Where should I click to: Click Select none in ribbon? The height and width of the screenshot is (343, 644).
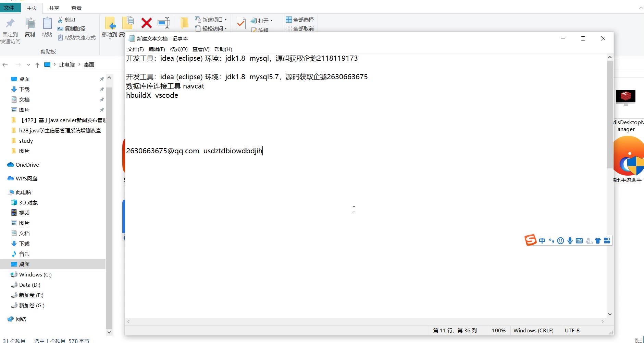point(300,28)
